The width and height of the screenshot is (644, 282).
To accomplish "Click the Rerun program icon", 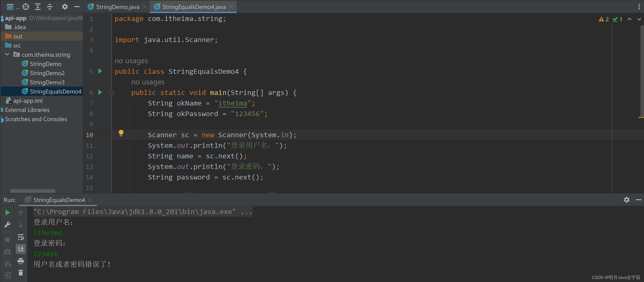I will pyautogui.click(x=7, y=212).
